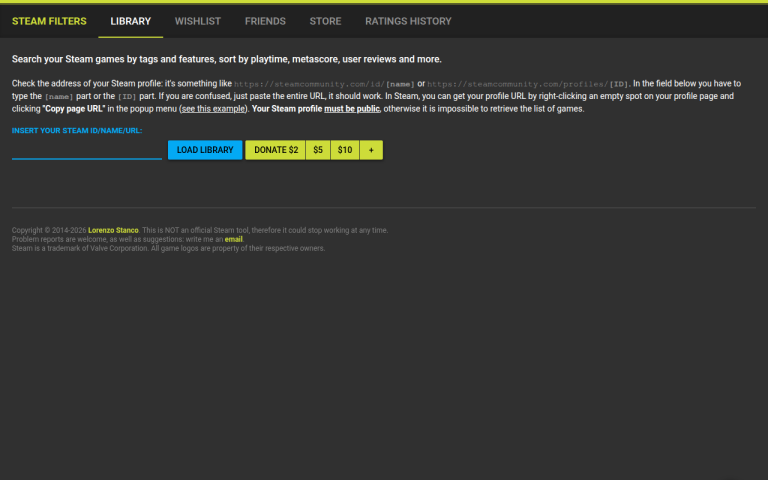768x480 pixels.
Task: Open the Wishlist tab
Action: click(x=198, y=21)
